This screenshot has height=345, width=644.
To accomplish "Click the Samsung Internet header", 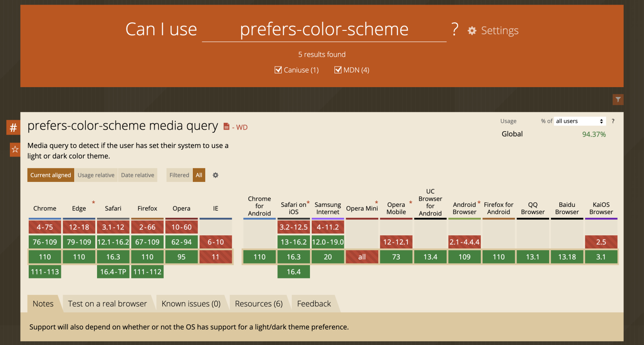I will 328,208.
